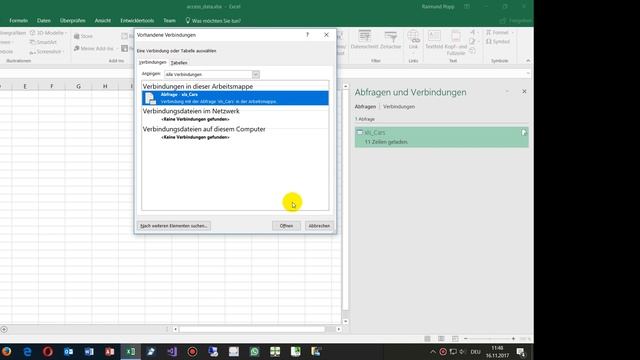Click the help question mark in dialog
This screenshot has width=640, height=360.
tap(307, 35)
